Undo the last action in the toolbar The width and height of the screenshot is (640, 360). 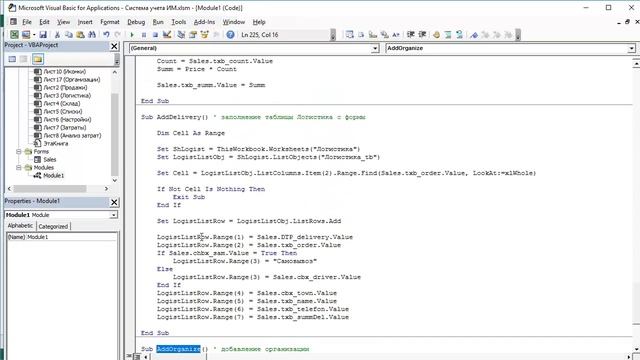106,35
